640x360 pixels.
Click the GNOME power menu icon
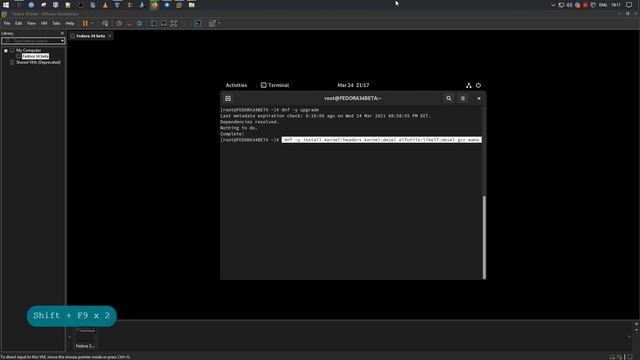click(x=478, y=85)
